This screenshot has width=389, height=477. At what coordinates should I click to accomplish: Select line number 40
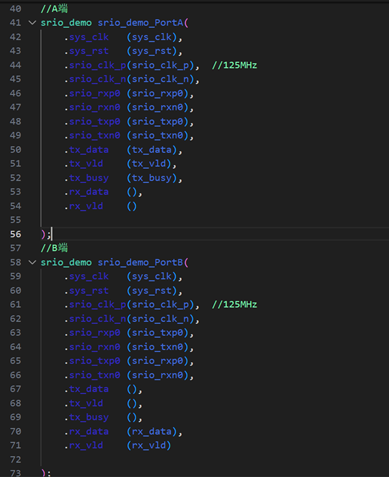(x=15, y=9)
